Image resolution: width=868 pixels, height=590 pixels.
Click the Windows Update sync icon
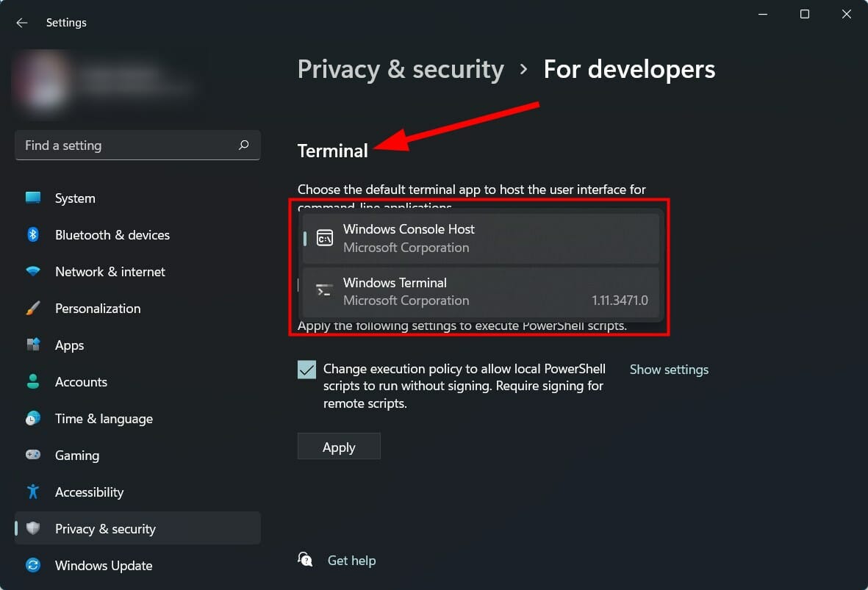point(33,566)
